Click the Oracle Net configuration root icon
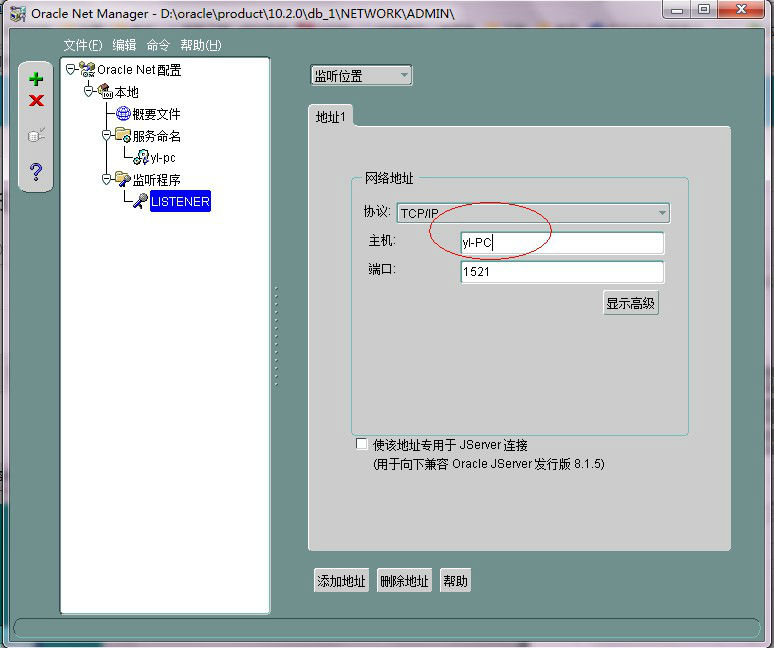The image size is (774, 648). tap(87, 70)
